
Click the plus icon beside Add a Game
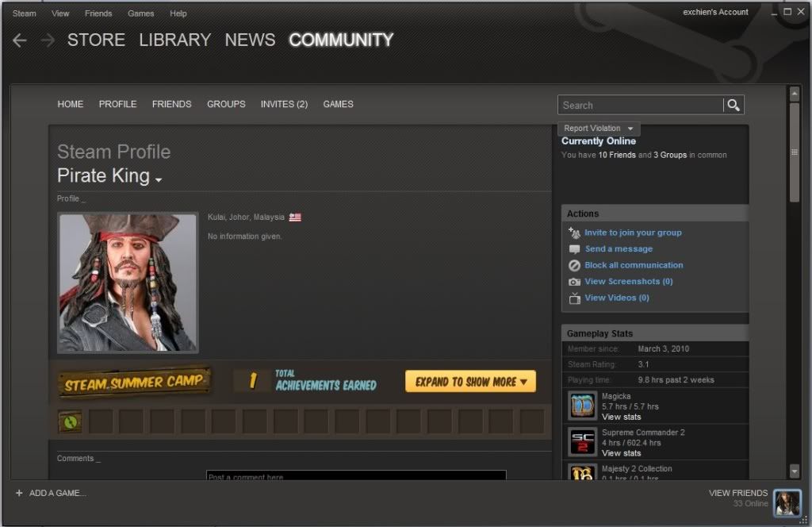pos(19,493)
